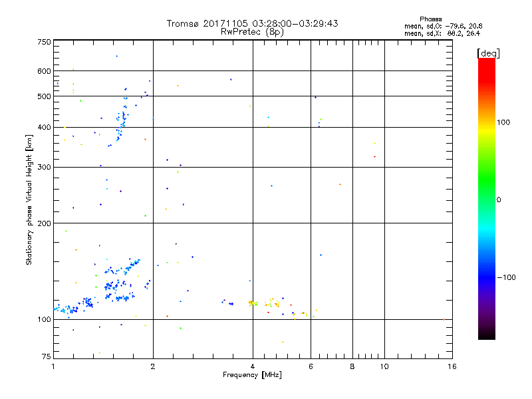Click the y-axis label '200'
The image size is (532, 399).
coord(44,223)
